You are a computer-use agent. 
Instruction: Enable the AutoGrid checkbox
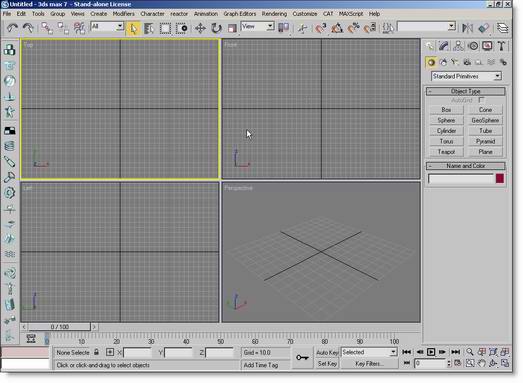(x=481, y=100)
